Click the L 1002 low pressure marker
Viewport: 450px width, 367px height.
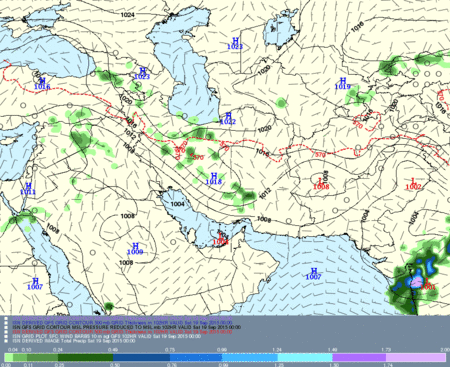pyautogui.click(x=413, y=184)
